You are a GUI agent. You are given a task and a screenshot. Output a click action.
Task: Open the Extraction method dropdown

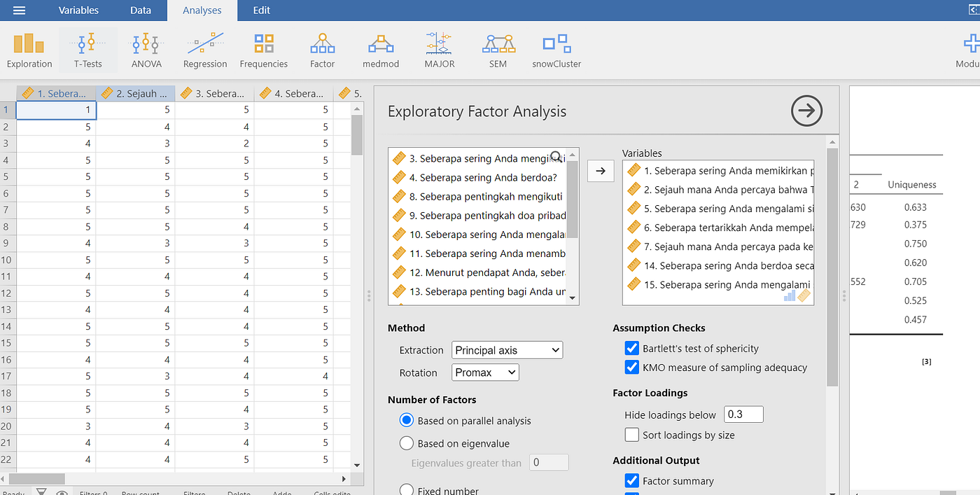507,350
